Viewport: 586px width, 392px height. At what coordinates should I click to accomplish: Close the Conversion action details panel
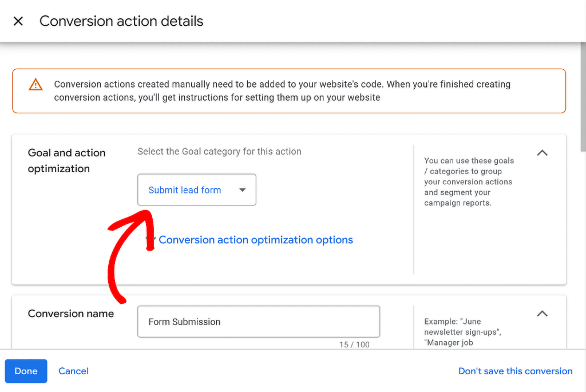click(18, 21)
